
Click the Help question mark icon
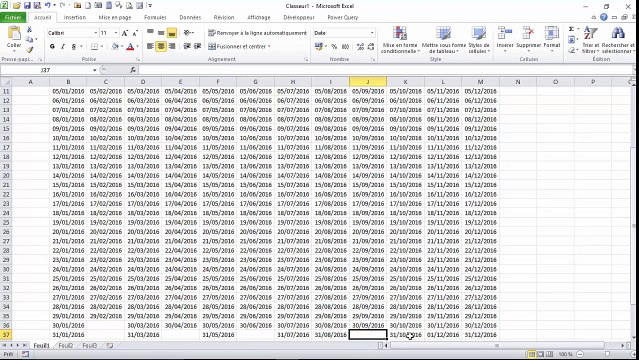tap(604, 17)
